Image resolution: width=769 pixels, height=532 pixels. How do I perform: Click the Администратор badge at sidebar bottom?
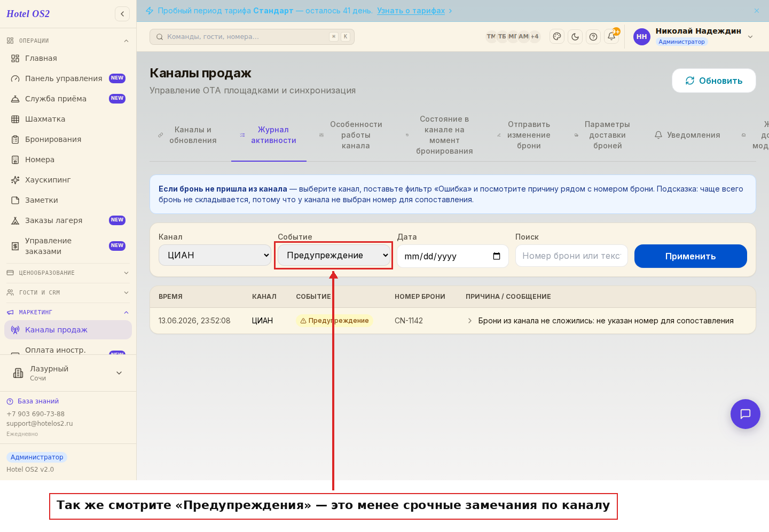click(x=37, y=457)
